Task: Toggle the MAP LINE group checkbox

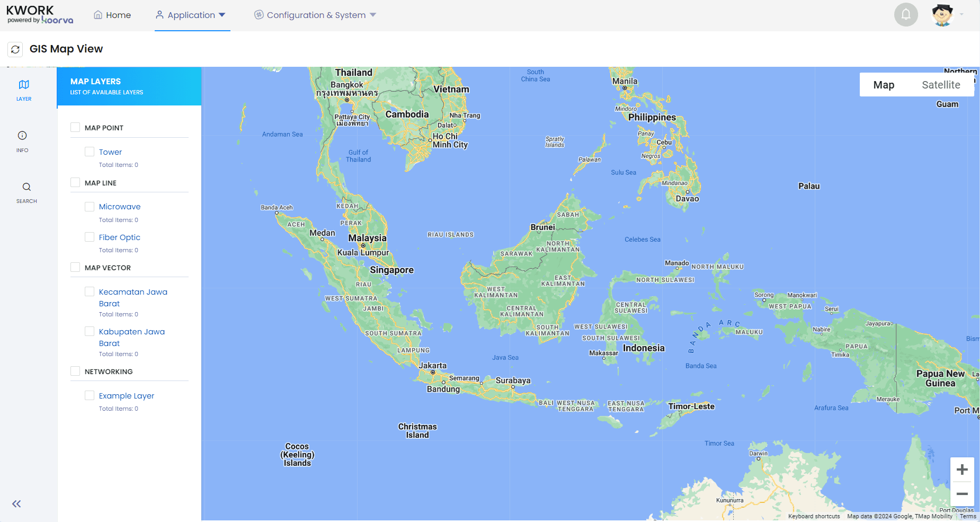Action: coord(75,183)
